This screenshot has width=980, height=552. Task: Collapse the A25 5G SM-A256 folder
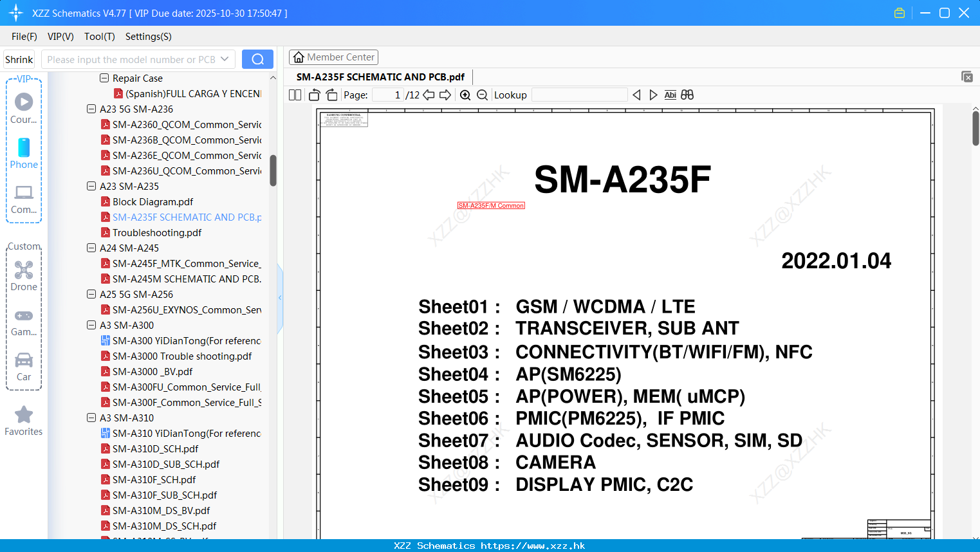click(x=91, y=294)
